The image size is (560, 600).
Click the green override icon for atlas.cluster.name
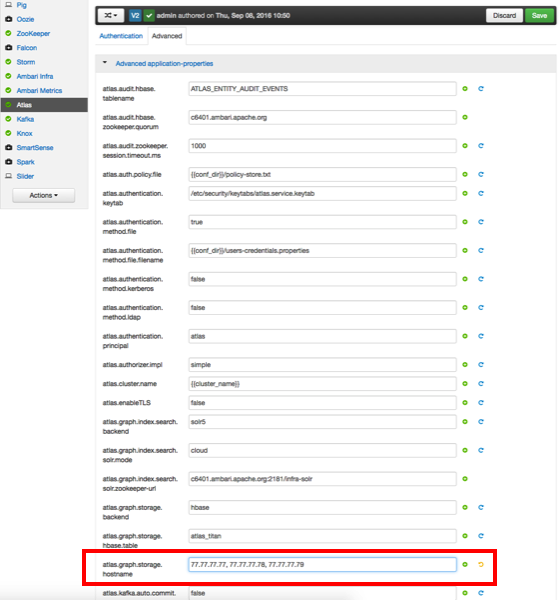pyautogui.click(x=465, y=383)
